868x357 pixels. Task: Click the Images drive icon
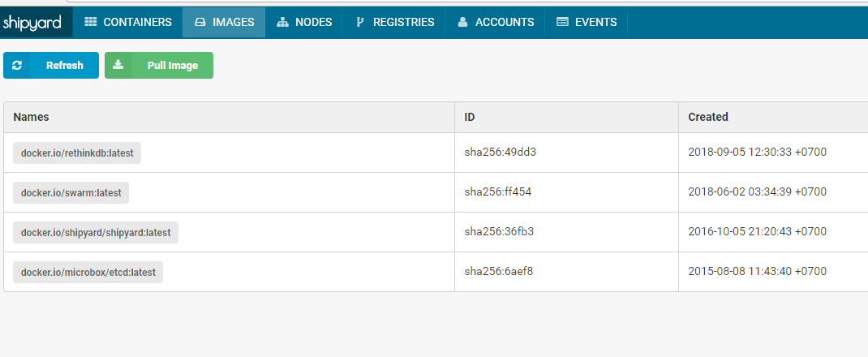click(x=200, y=23)
